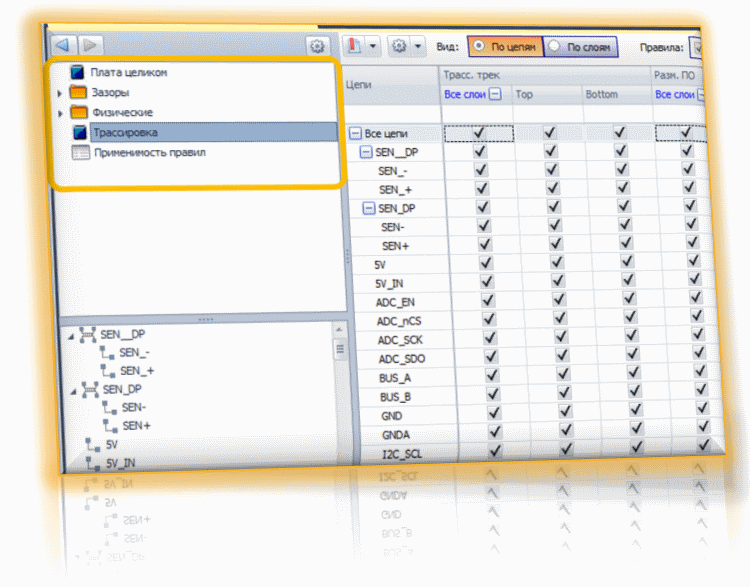Select the 'ADC_SCK' net row
Viewport: 750px width, 587px height.
tap(400, 340)
